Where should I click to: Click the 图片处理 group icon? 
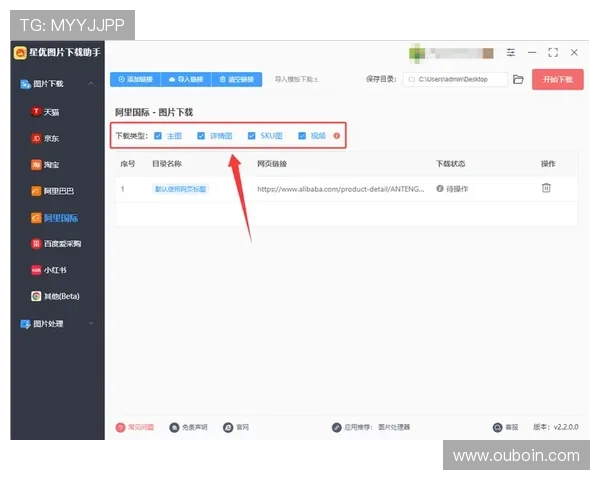[25, 324]
